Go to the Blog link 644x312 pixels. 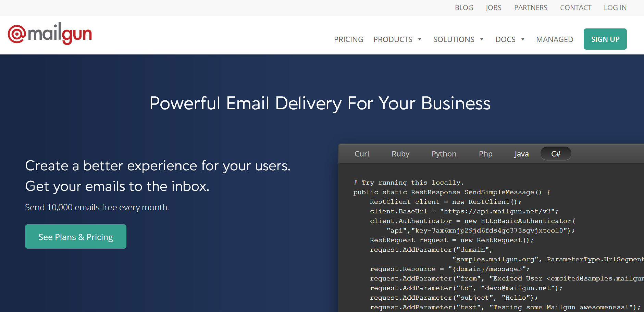pyautogui.click(x=464, y=8)
